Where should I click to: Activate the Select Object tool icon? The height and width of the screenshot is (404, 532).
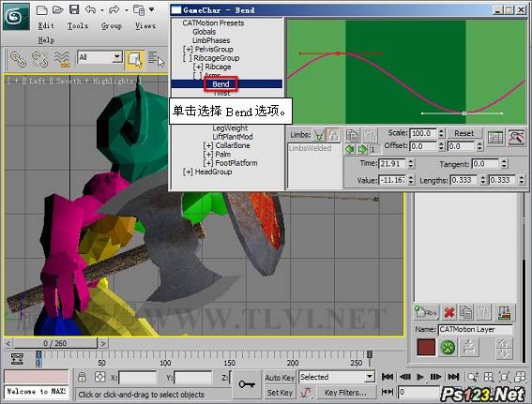point(135,60)
